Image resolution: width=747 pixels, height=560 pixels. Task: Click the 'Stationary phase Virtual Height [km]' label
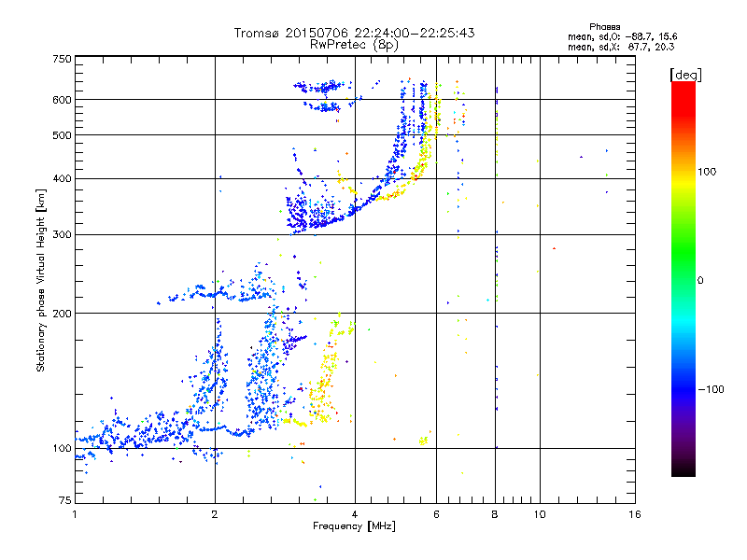tap(41, 280)
